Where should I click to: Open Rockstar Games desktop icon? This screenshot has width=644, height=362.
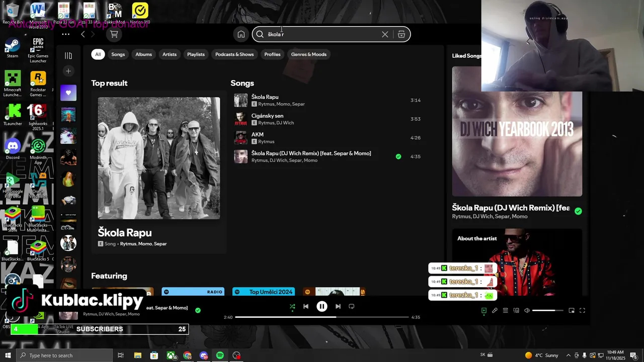point(38,83)
